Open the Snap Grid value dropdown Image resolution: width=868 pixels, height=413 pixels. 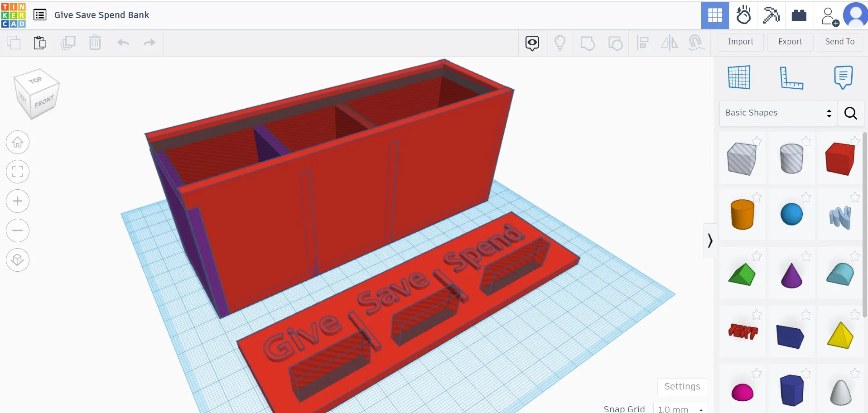(x=680, y=408)
